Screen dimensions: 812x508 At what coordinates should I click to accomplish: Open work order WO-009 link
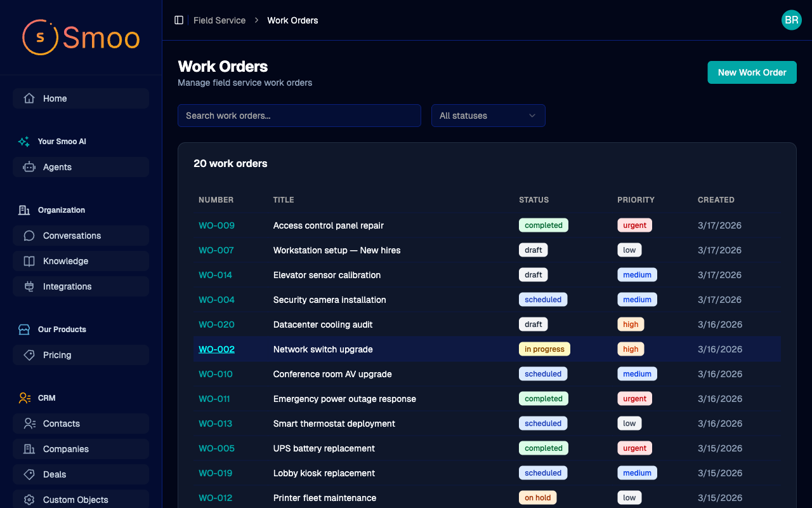click(216, 225)
